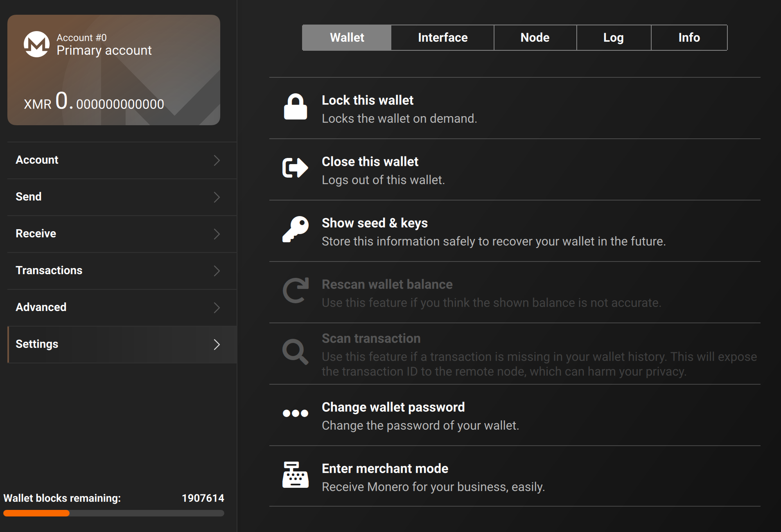
Task: Click the three-dots password icon
Action: [x=295, y=413]
